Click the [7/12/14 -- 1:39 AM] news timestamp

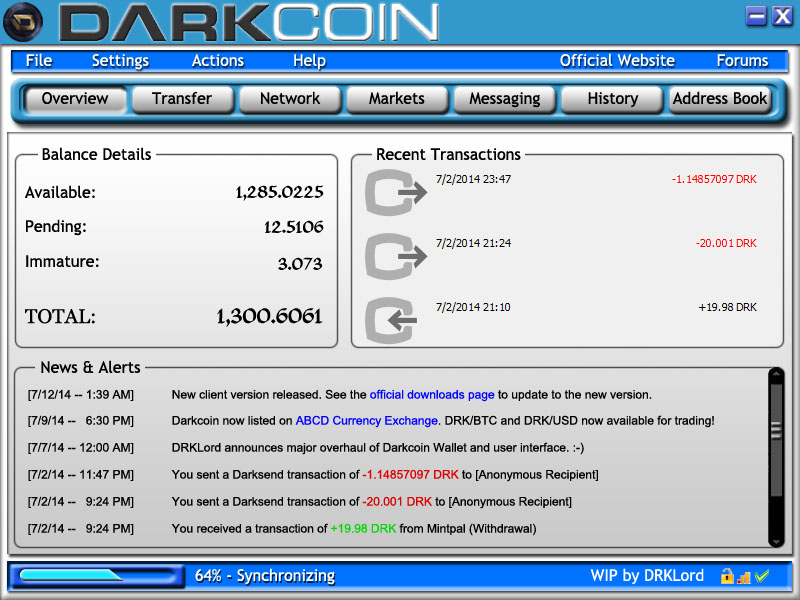[x=81, y=395]
